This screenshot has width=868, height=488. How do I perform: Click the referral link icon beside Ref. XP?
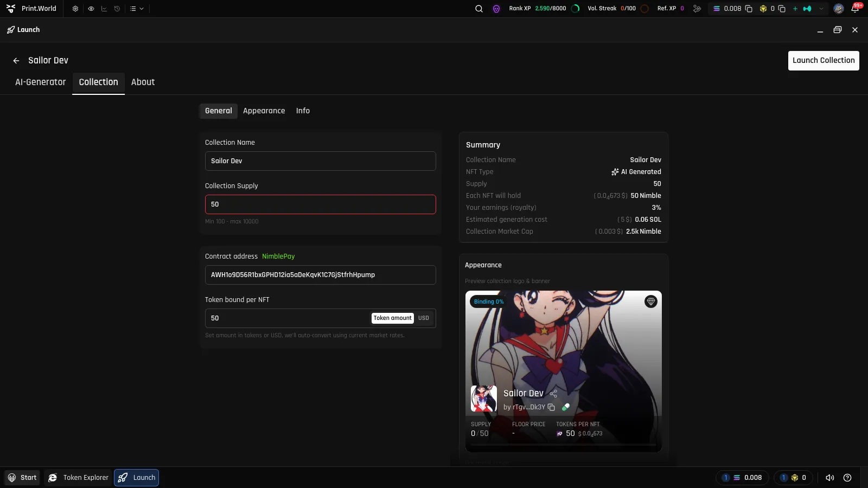coord(697,9)
